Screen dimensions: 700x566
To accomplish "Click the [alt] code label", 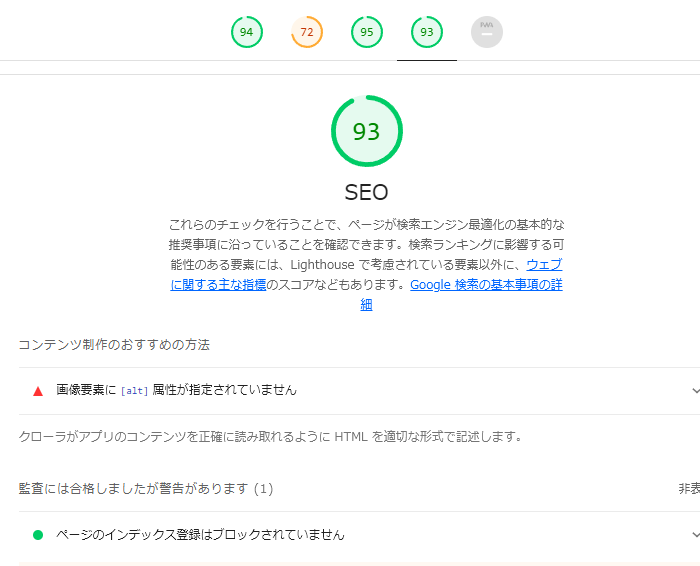I will point(134,391).
